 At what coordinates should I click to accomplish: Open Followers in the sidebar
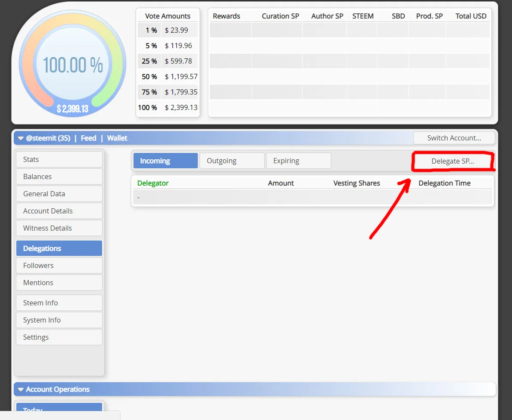tap(59, 265)
